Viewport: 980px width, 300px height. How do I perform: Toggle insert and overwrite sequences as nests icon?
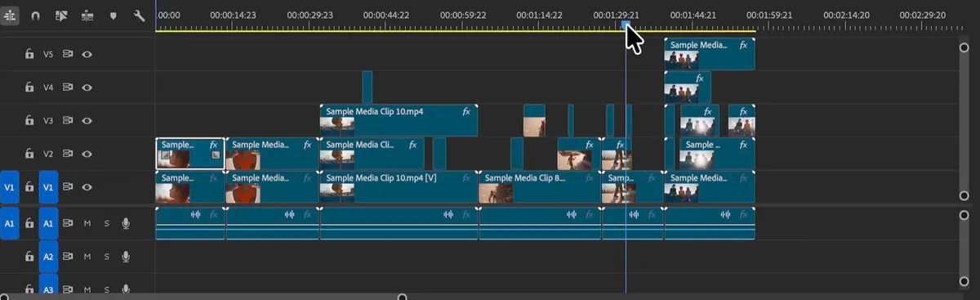click(11, 15)
